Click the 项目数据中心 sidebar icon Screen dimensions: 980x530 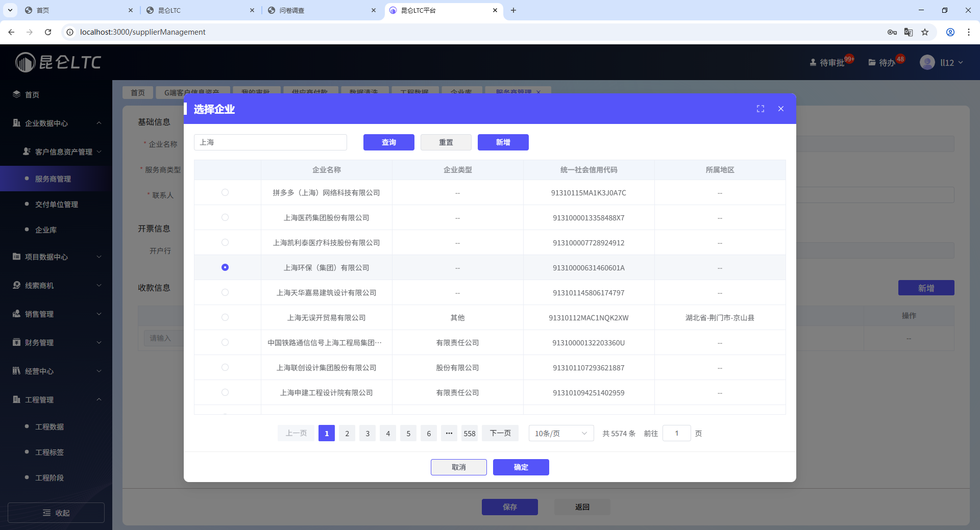point(15,257)
